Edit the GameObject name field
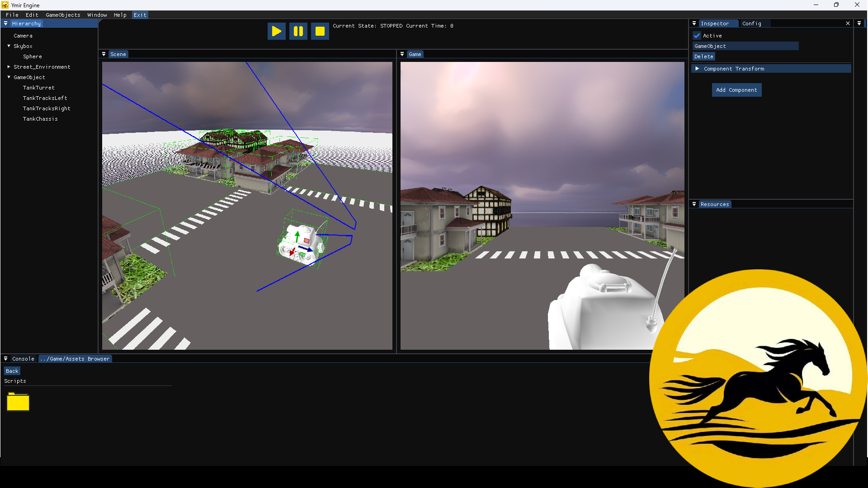Image resolution: width=868 pixels, height=488 pixels. pos(745,46)
